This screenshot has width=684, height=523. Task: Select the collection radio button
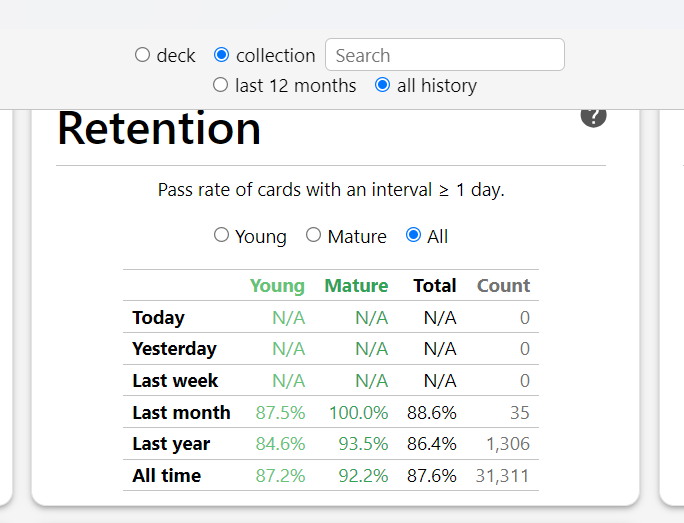coord(221,55)
